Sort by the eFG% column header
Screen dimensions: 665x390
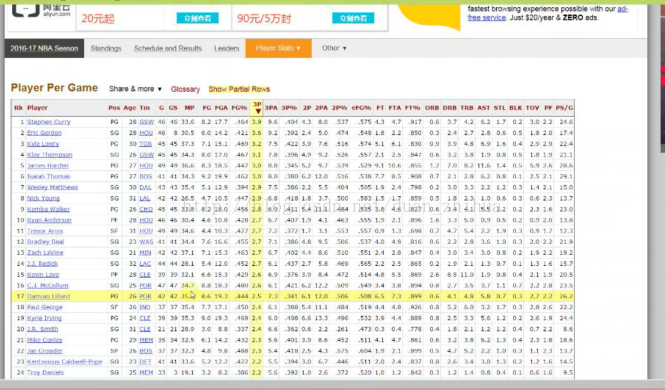(x=361, y=108)
